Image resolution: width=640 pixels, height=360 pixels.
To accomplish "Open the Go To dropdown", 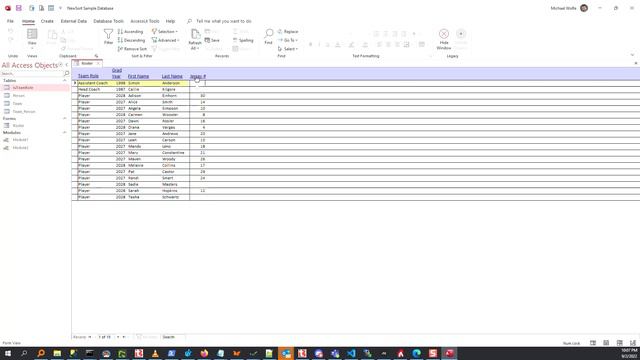I will (288, 40).
